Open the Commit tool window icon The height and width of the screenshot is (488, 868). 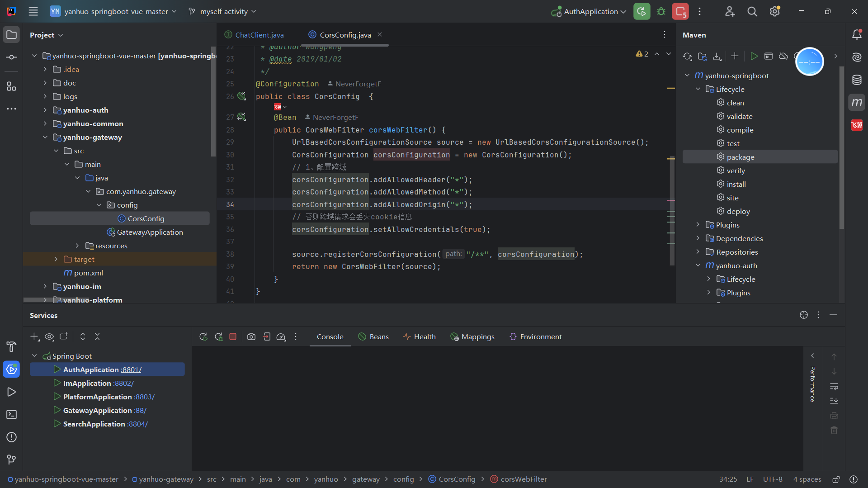(11, 57)
